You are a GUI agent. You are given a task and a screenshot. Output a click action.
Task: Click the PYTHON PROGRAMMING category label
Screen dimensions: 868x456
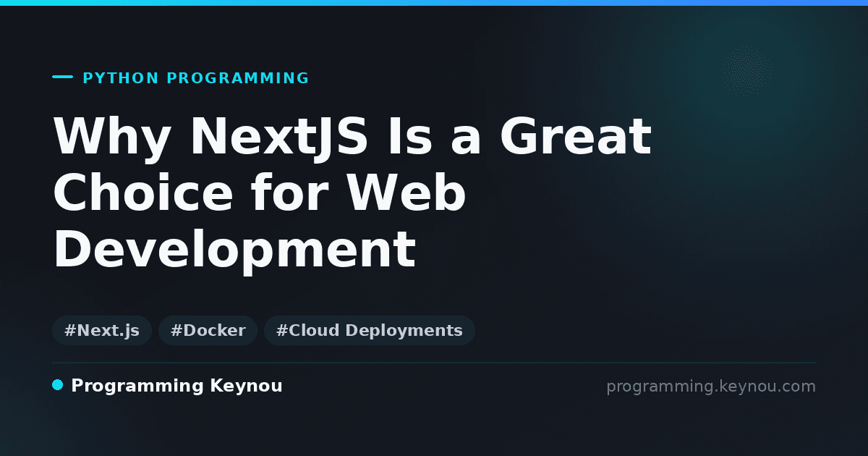click(196, 78)
